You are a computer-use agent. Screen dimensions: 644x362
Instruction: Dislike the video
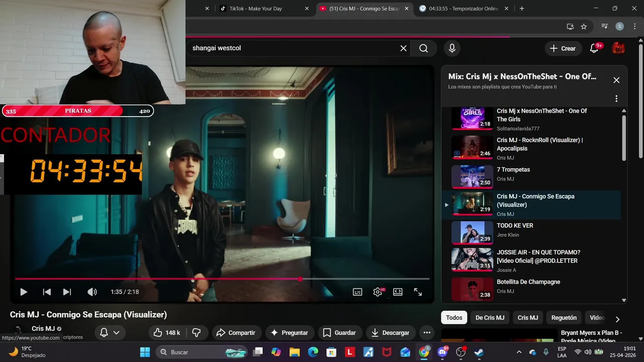pos(197,333)
